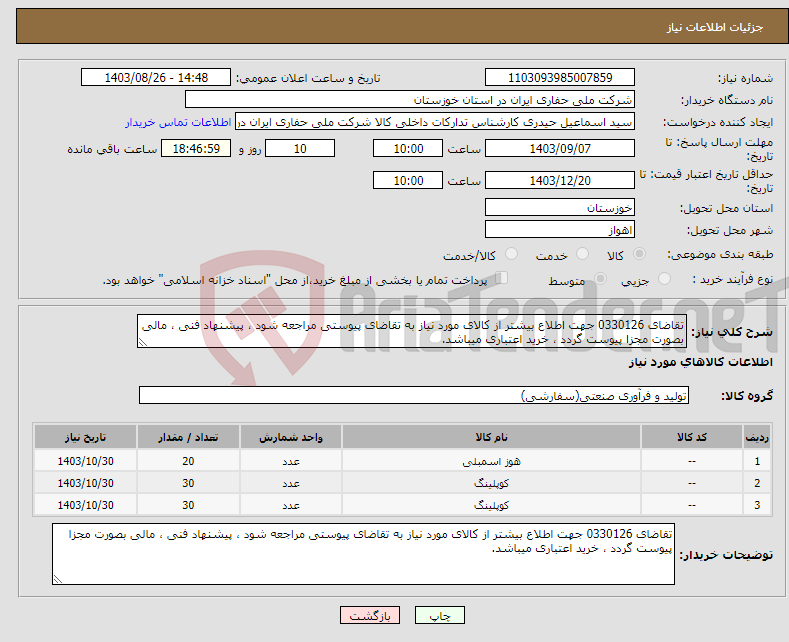789x642 pixels.
Task: Click quantity 30 in row 2
Action: click(x=188, y=483)
